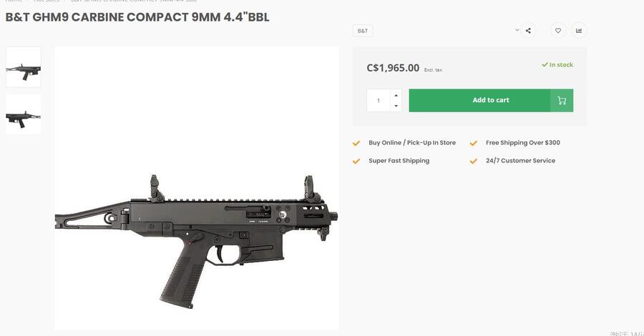Open the B&T brand tag
Viewport: 644px width, 336px height.
[x=363, y=31]
